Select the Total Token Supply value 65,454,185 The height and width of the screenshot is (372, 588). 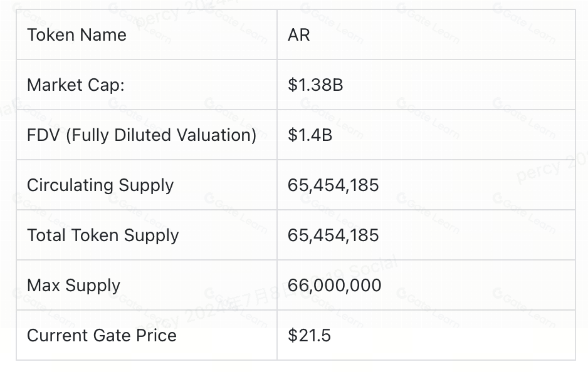pyautogui.click(x=333, y=235)
